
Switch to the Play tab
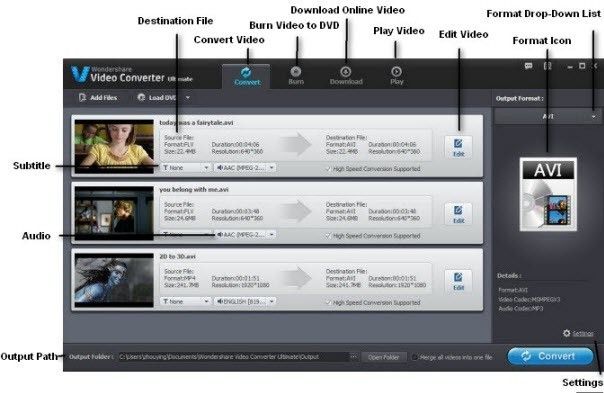(x=396, y=76)
